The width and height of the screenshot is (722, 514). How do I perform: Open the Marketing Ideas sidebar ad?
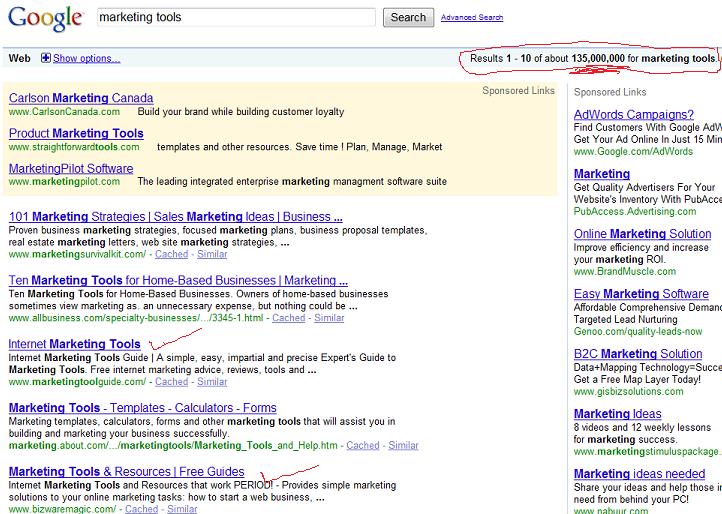617,414
